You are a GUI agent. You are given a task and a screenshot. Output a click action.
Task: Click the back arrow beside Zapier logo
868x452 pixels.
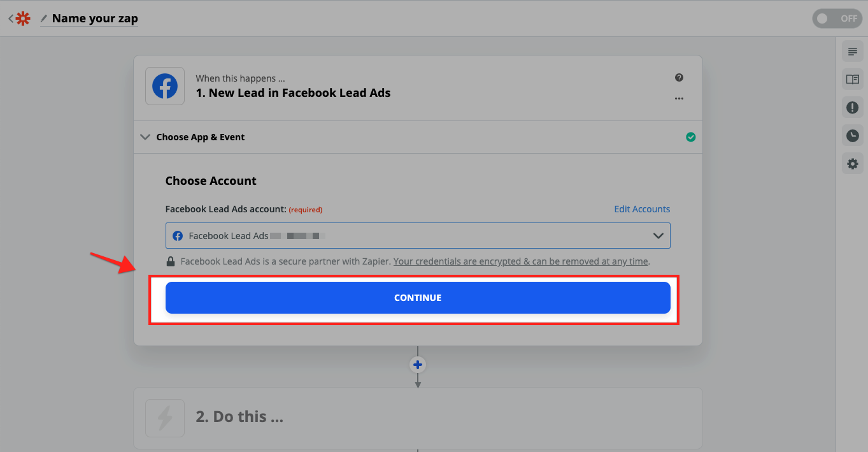pos(10,18)
